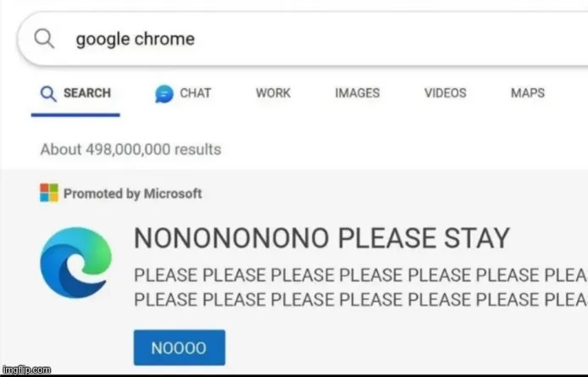Select the MAPS tab
Viewport: 588px width, 377px height.
[x=528, y=93]
